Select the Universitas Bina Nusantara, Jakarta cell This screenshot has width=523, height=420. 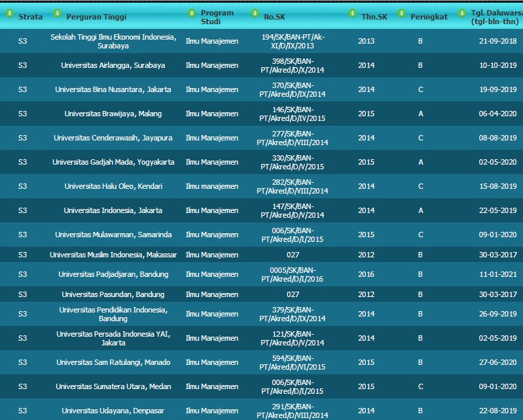113,89
